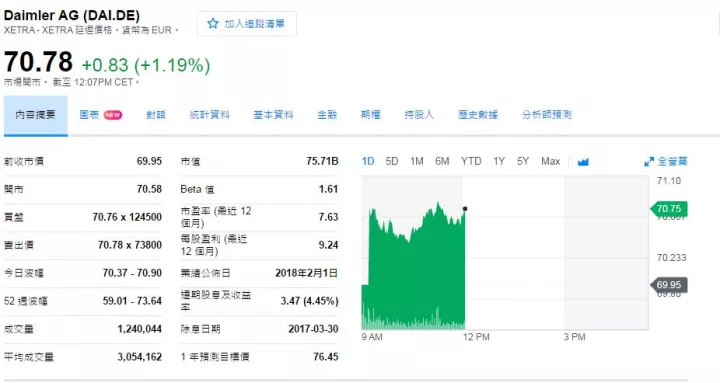Open the 對話 conversations tab
This screenshot has width=720, height=383.
coord(156,115)
